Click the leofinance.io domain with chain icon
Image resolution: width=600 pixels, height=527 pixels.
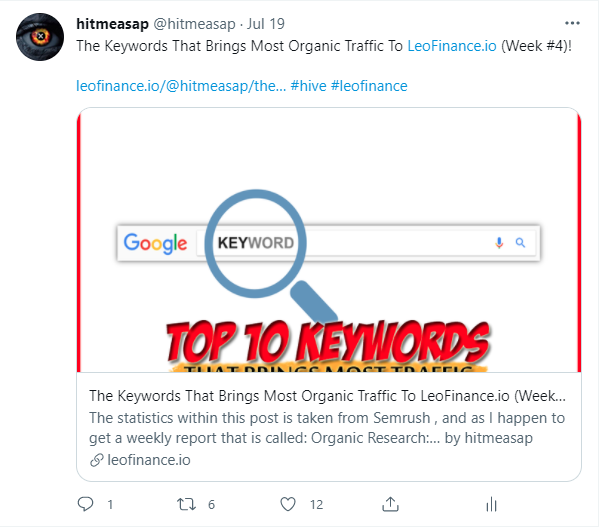(140, 460)
